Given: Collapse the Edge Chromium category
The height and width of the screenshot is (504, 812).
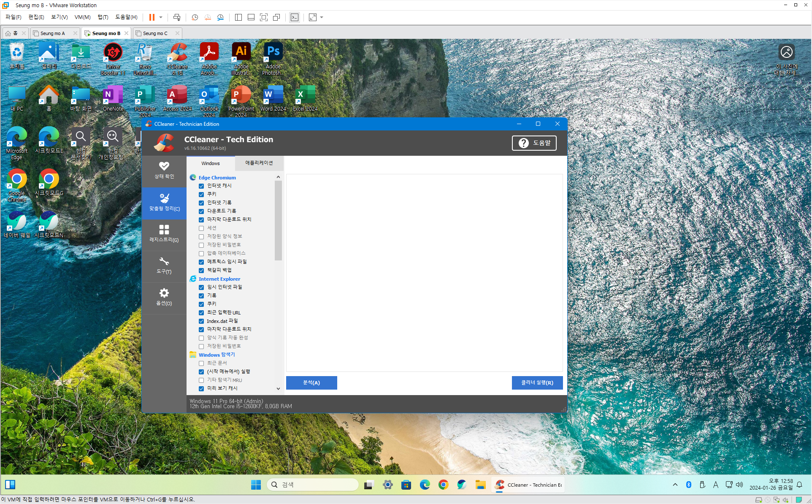Looking at the screenshot, I should 217,178.
